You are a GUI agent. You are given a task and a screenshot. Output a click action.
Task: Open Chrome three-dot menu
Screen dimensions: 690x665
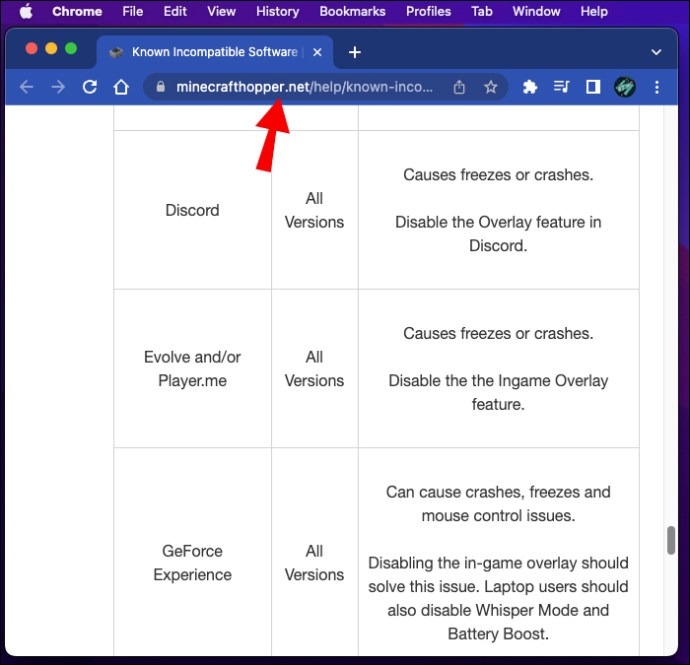pyautogui.click(x=657, y=87)
